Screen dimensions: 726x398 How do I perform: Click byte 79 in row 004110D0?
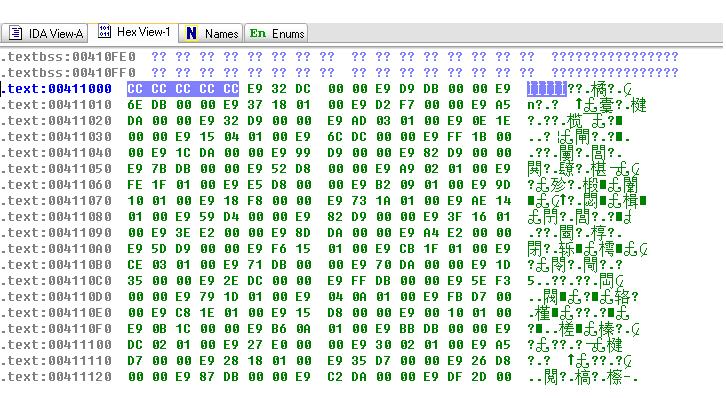click(207, 297)
